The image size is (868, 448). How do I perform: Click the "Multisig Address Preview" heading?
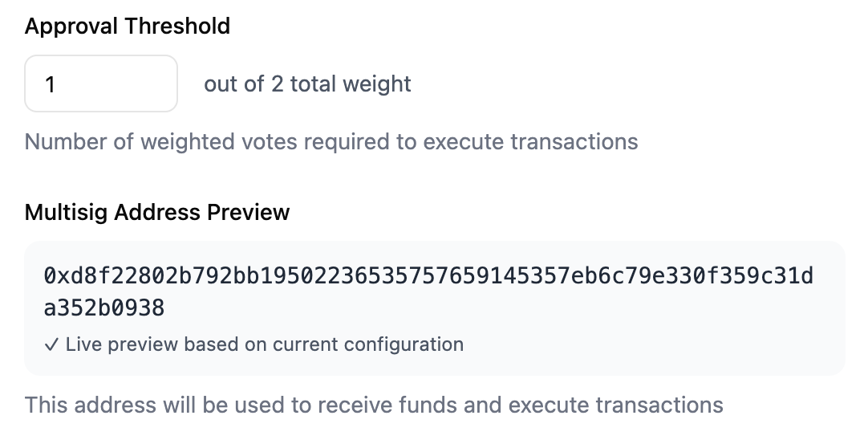coord(157,212)
